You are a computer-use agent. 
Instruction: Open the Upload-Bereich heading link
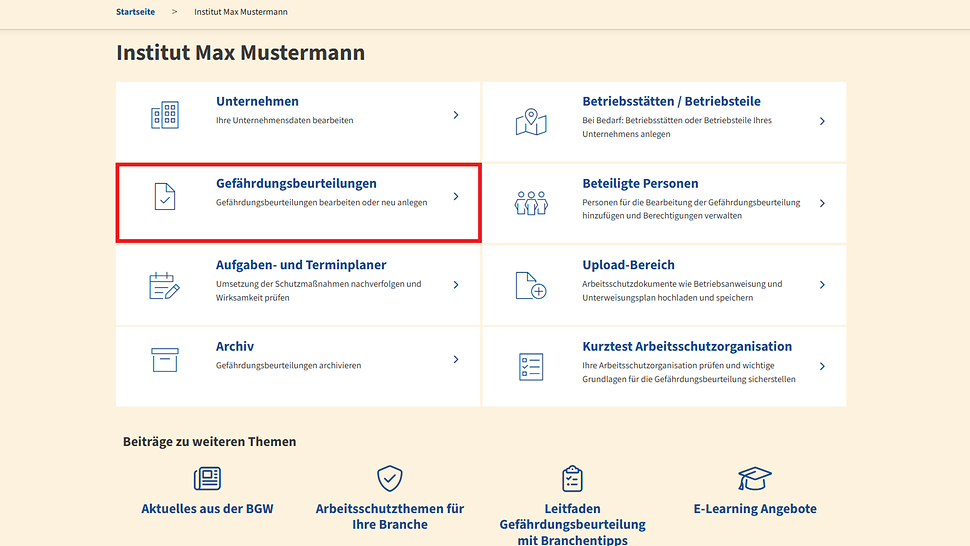pos(629,265)
